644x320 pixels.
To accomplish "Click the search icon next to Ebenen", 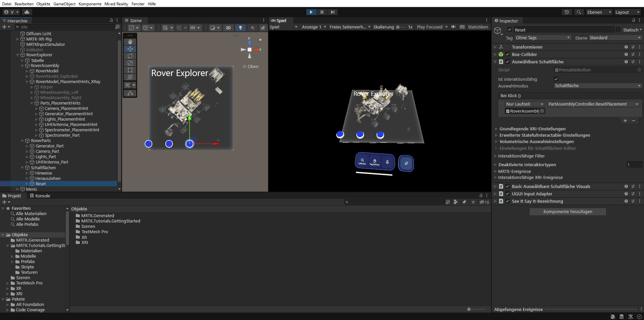I will click(x=579, y=12).
